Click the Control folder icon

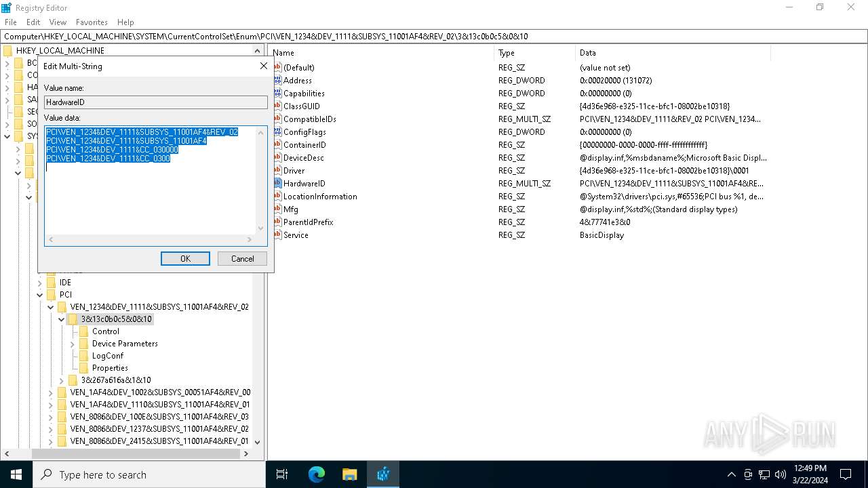[84, 331]
